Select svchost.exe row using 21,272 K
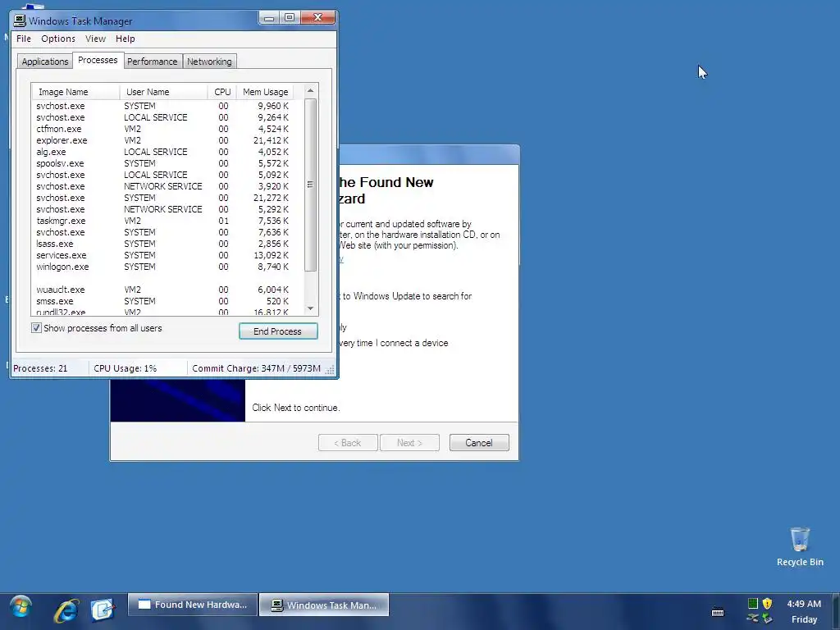 (x=163, y=198)
